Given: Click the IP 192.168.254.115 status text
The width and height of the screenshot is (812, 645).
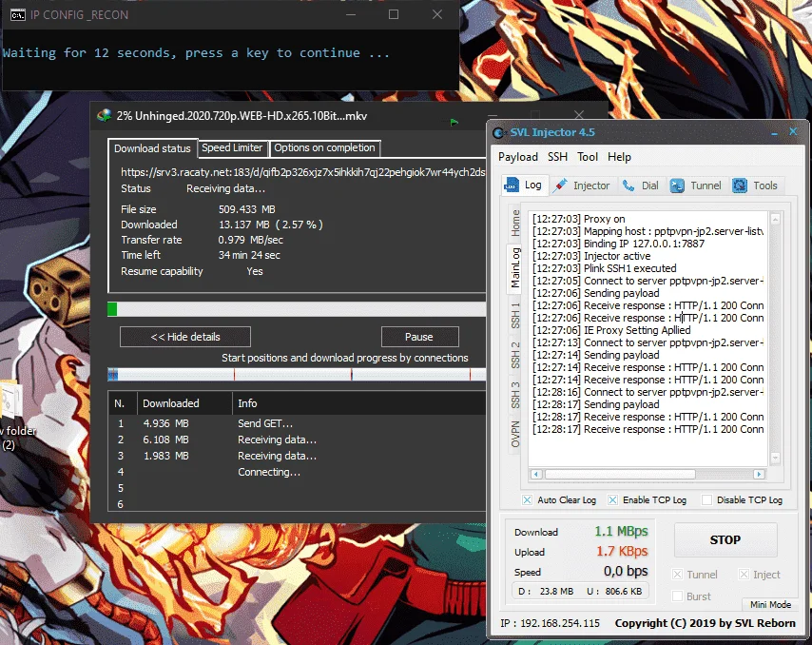Looking at the screenshot, I should click(x=550, y=623).
